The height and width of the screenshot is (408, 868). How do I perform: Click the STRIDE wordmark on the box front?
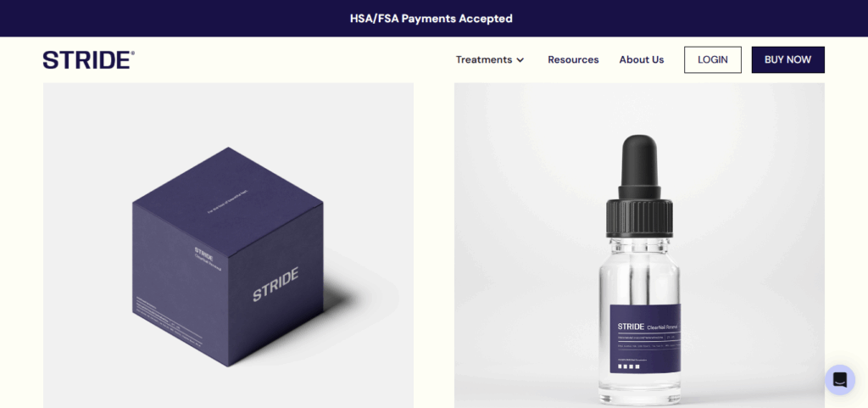(x=275, y=284)
